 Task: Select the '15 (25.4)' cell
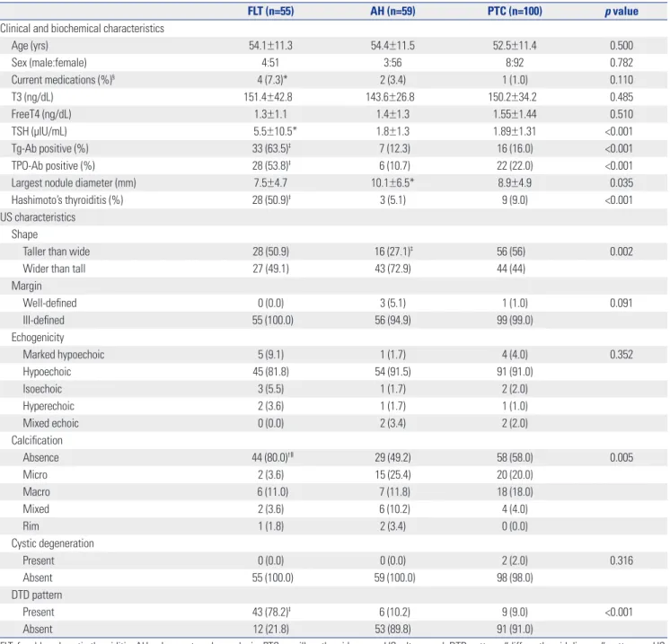(x=392, y=474)
